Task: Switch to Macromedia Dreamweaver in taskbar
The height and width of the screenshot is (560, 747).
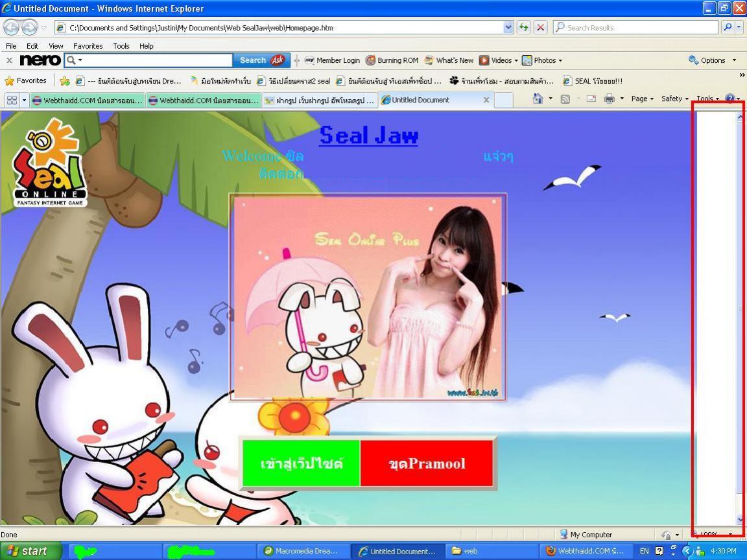Action: 303,551
